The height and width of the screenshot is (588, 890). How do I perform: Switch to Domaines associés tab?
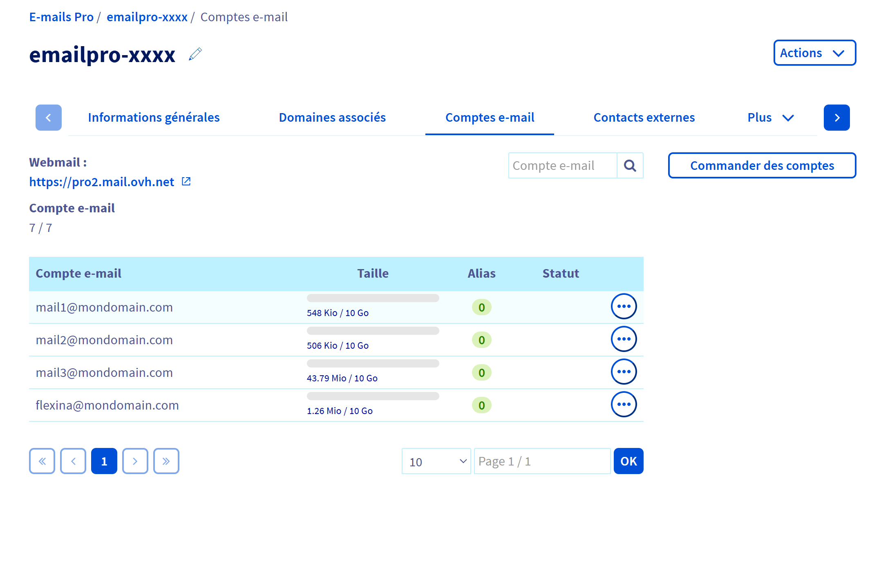332,118
